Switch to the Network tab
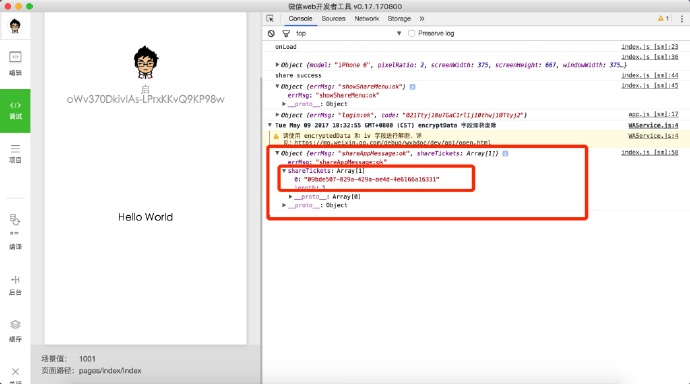The image size is (690, 384). (367, 18)
